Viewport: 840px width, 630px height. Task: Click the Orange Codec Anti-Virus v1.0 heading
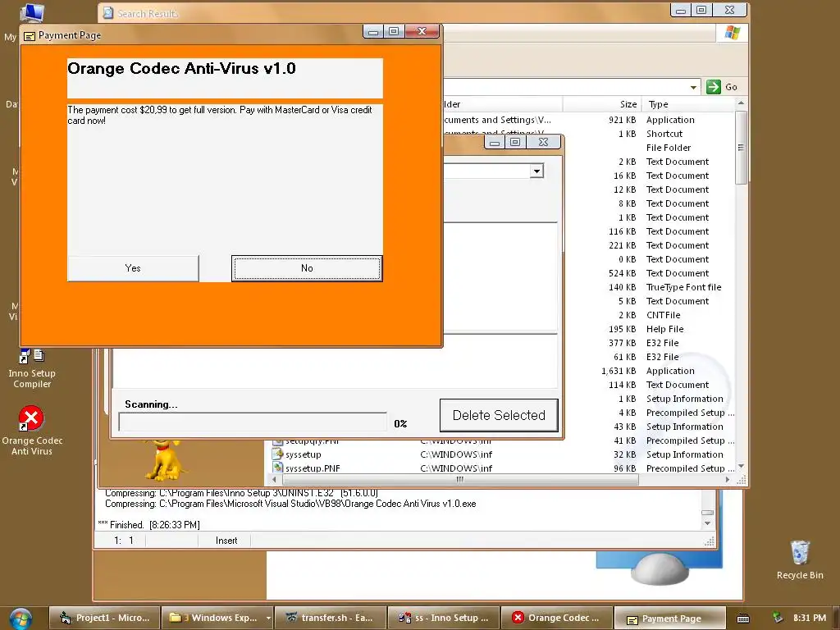[181, 69]
